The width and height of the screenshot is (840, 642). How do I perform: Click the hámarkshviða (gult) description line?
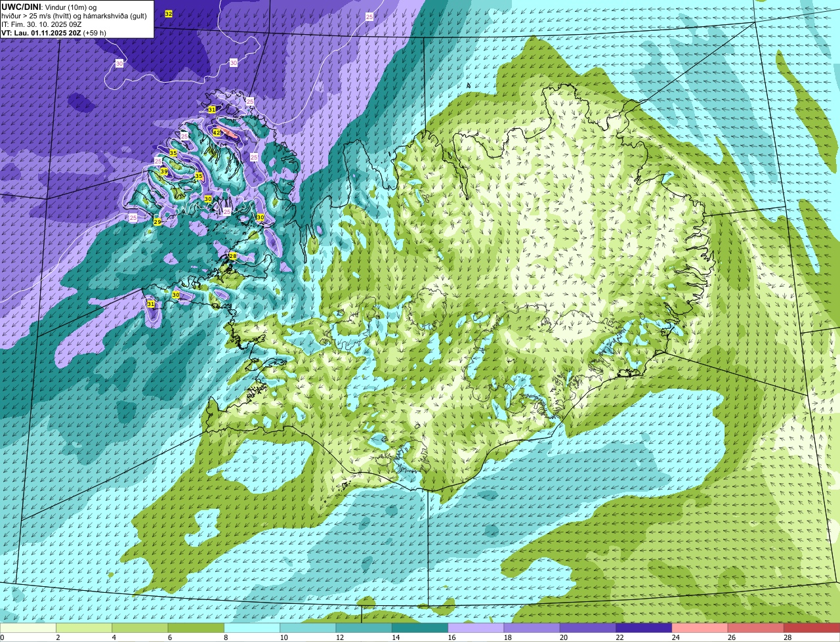point(74,16)
